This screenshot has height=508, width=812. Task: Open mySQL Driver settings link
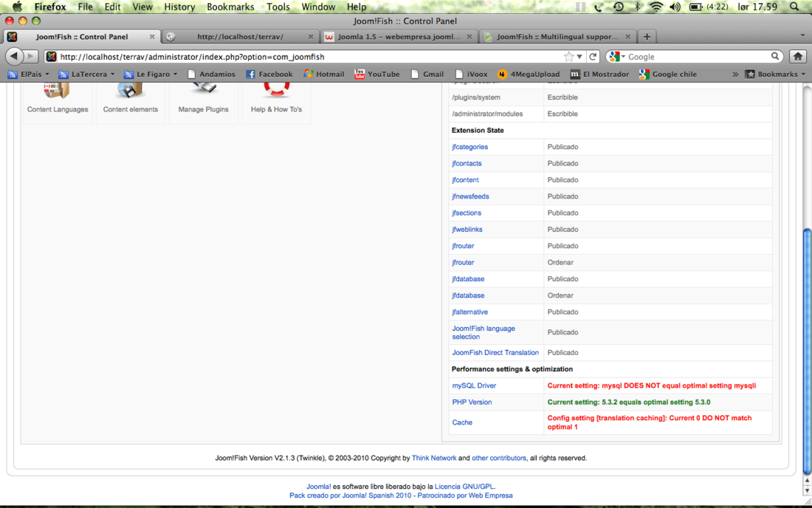(x=474, y=385)
